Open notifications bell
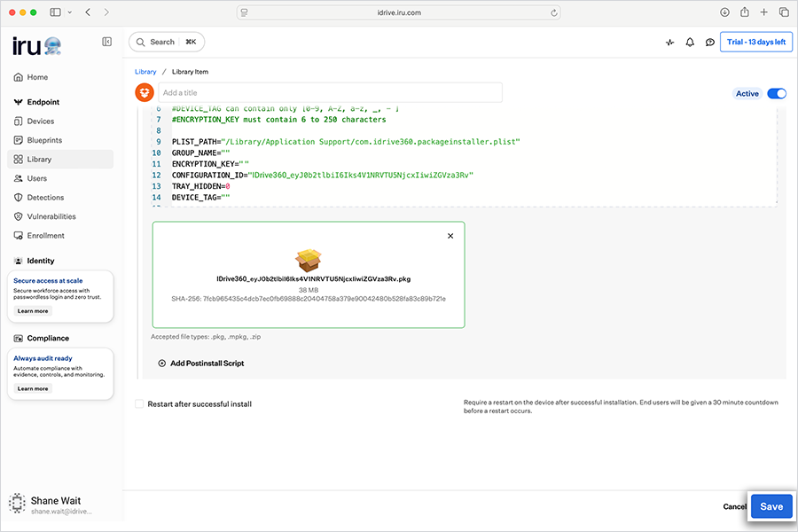Screen dimensions: 798x532 pos(690,43)
